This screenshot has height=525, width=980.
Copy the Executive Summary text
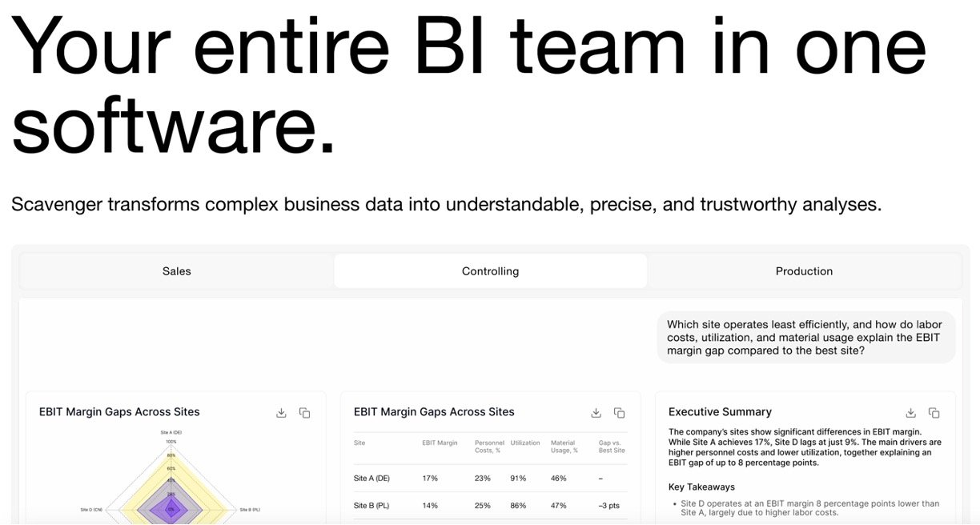[934, 413]
